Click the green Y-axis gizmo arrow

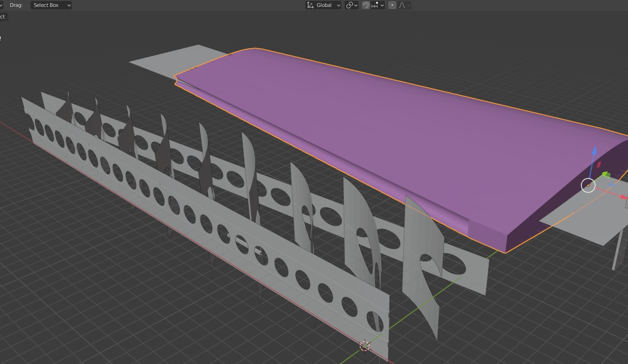[605, 175]
